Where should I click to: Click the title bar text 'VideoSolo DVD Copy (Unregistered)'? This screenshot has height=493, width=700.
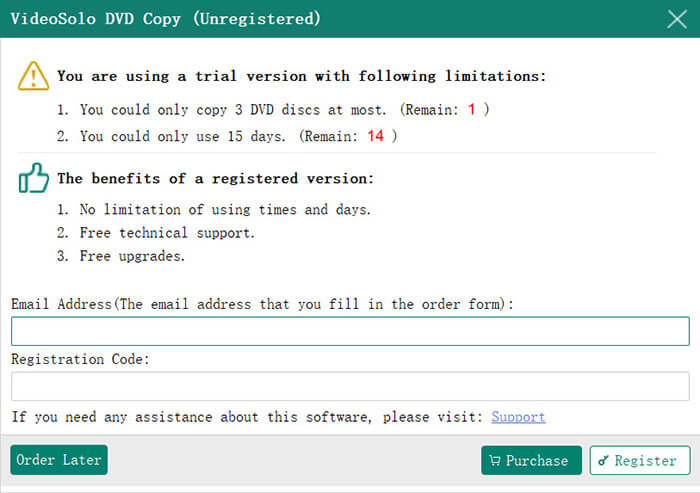[166, 19]
